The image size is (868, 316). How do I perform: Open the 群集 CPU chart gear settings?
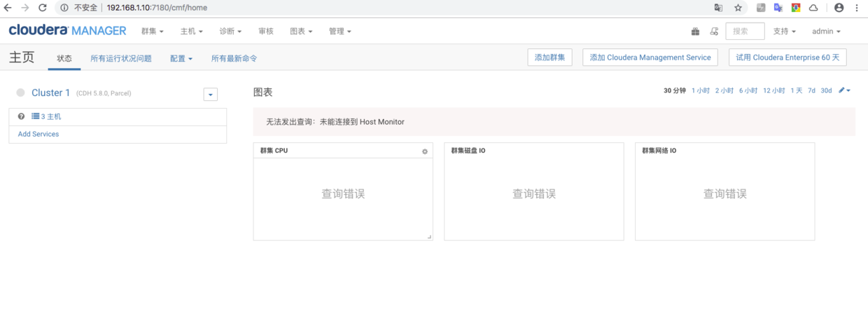[x=425, y=151]
